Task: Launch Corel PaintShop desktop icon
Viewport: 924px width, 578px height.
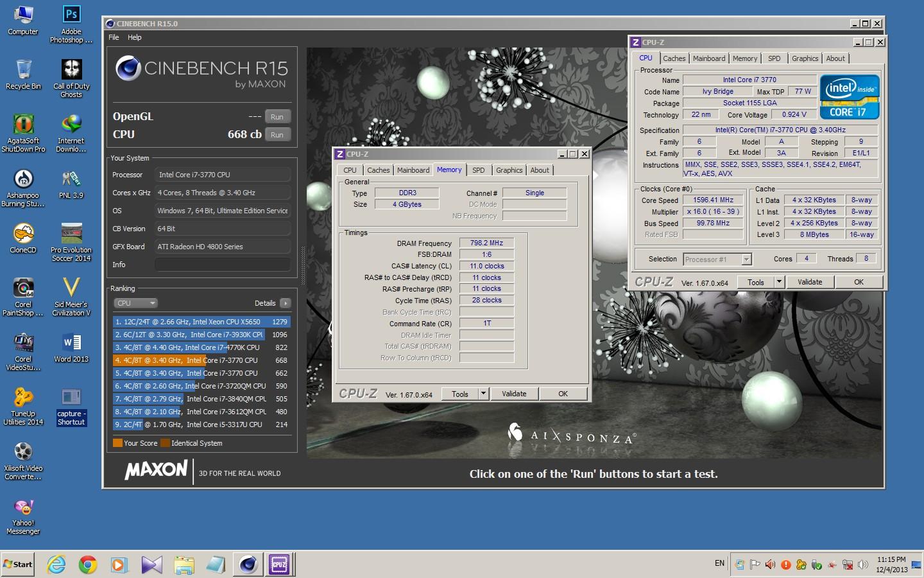Action: [x=23, y=297]
